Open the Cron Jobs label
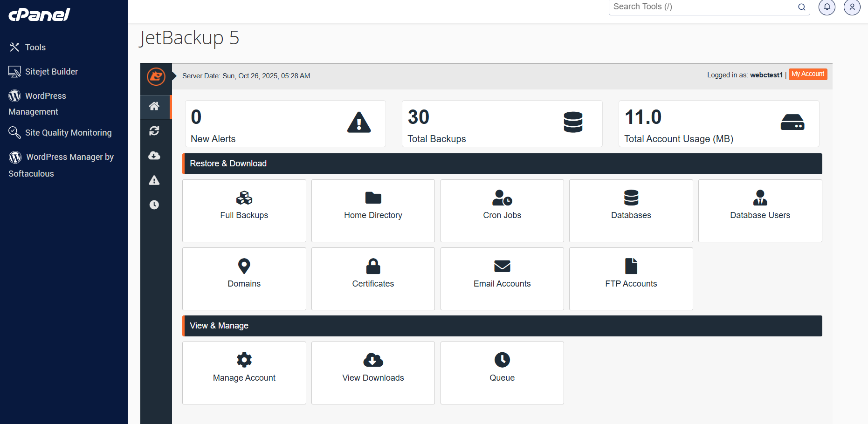 click(502, 215)
